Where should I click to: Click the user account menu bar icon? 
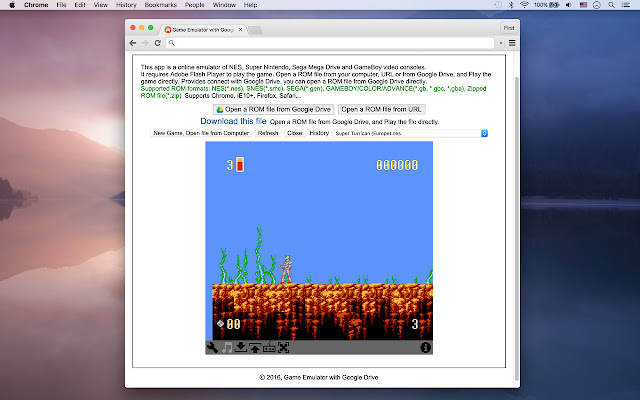click(597, 5)
